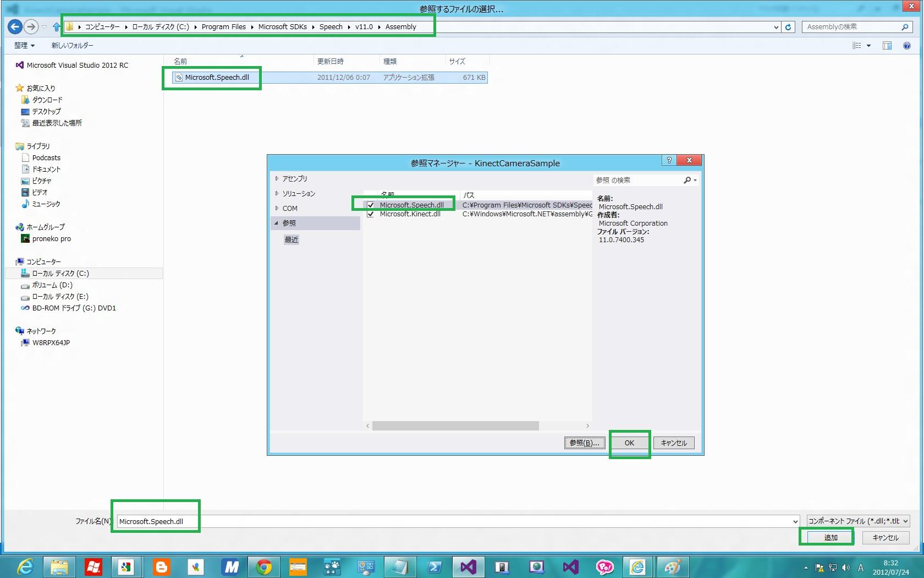Image resolution: width=924 pixels, height=578 pixels.
Task: Uncheck Microsoft.Speech.dll reference checkbox
Action: pos(370,205)
